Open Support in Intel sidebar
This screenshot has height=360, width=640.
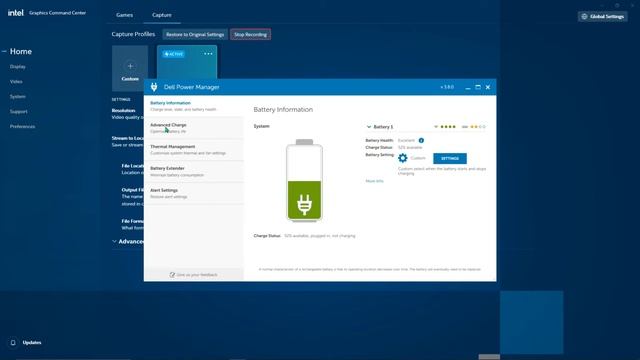(19, 111)
